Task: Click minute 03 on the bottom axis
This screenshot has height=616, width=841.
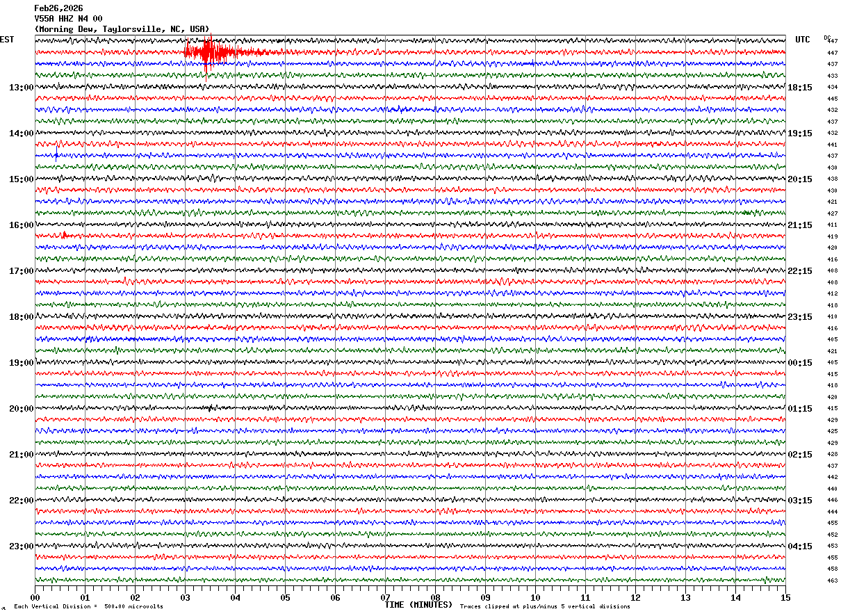Action: coord(185,597)
